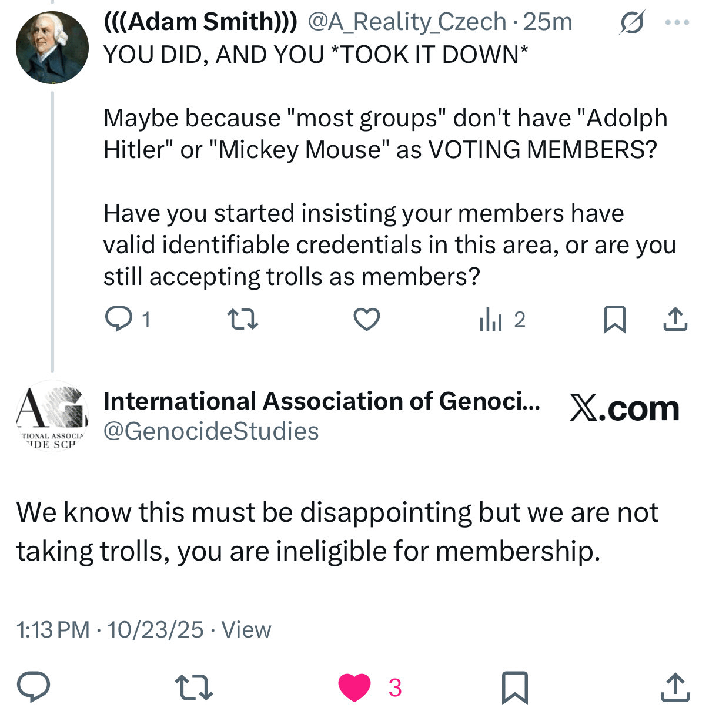Open Adam Smith's profile picture
This screenshot has height=728, width=709.
52,48
